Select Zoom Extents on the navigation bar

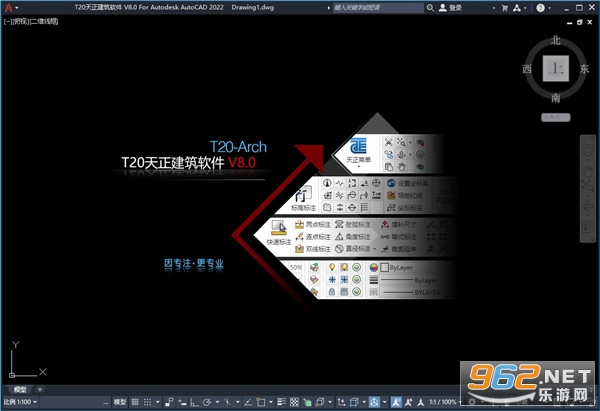pos(588,187)
